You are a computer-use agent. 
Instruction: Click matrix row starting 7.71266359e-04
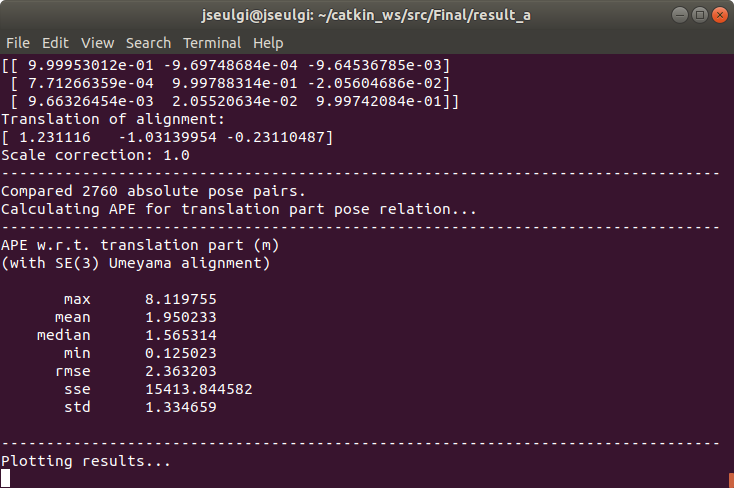click(230, 83)
